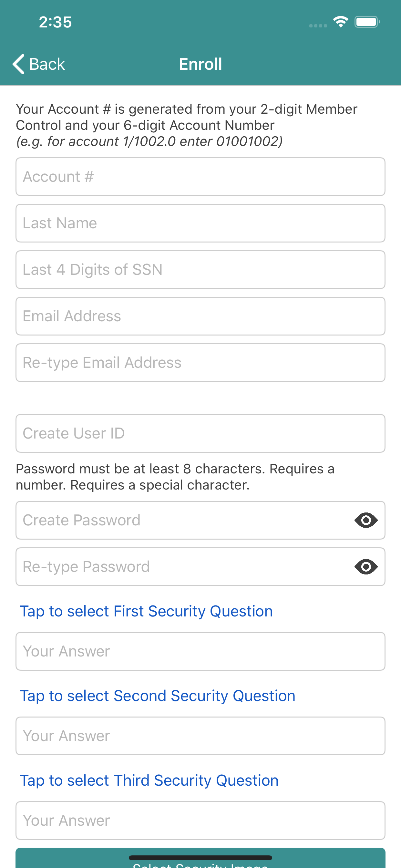Image resolution: width=401 pixels, height=868 pixels.
Task: Go back using the Back label
Action: point(47,64)
